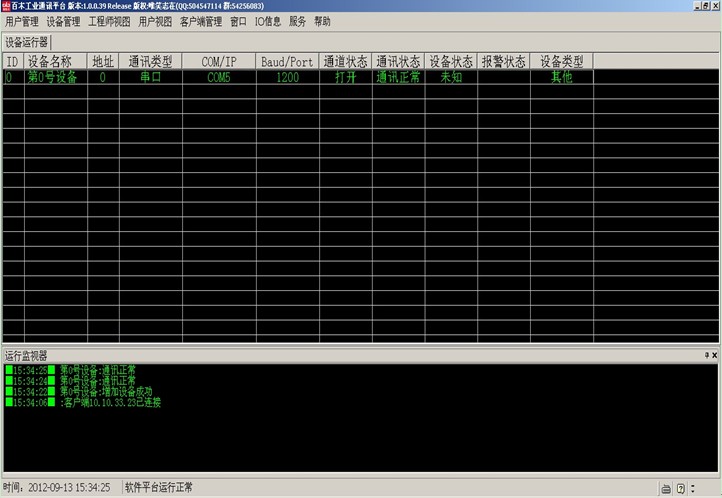Screen dimensions: 722x498
Task: Open the 用户管理 menu
Action: (x=22, y=22)
